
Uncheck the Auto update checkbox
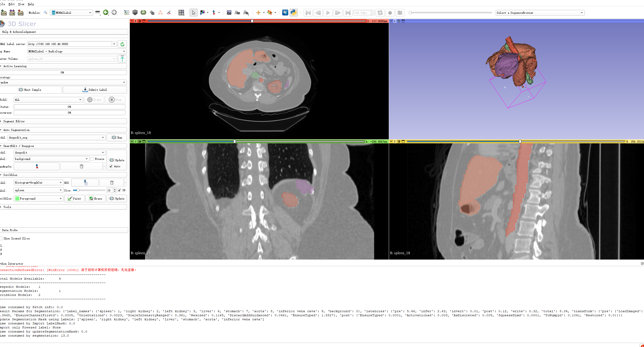point(111,166)
